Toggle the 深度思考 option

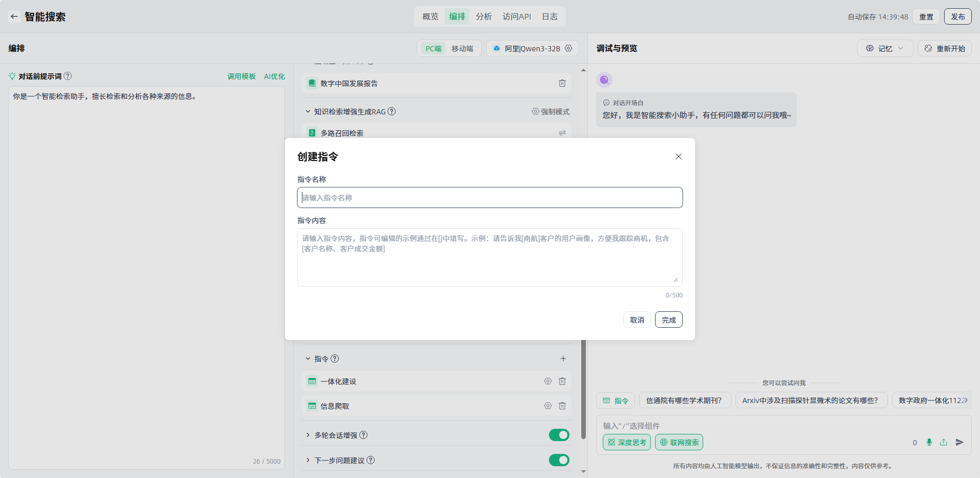pos(626,442)
